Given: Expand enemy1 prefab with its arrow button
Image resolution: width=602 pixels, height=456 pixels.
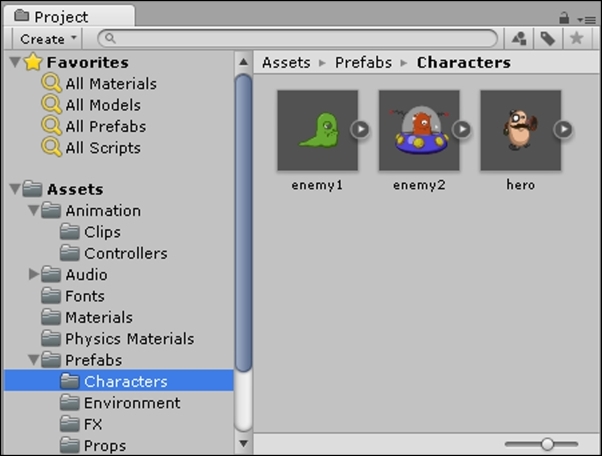Looking at the screenshot, I should point(360,129).
